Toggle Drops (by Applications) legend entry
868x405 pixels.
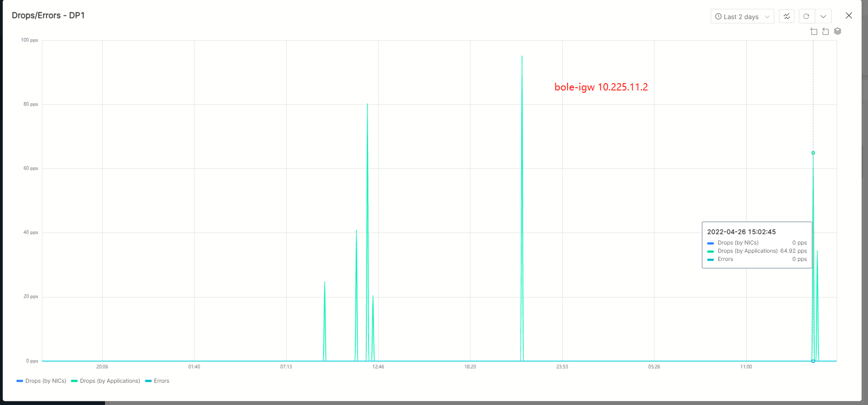coord(110,381)
